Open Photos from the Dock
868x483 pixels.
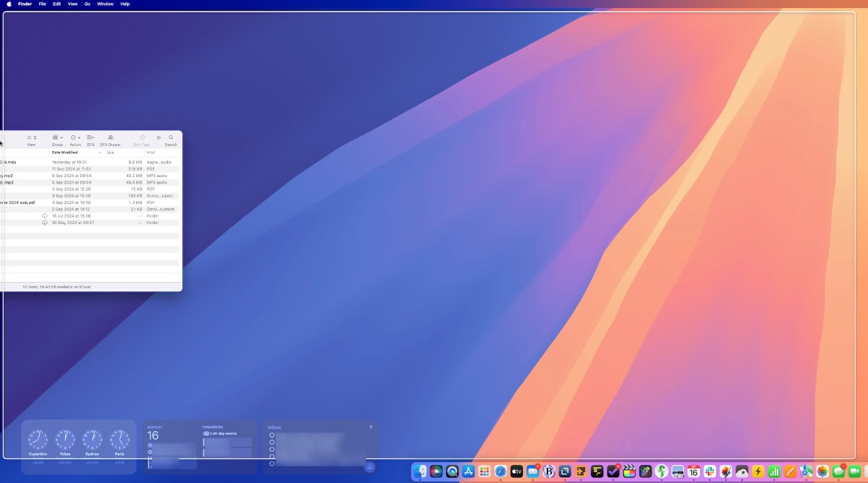[822, 471]
